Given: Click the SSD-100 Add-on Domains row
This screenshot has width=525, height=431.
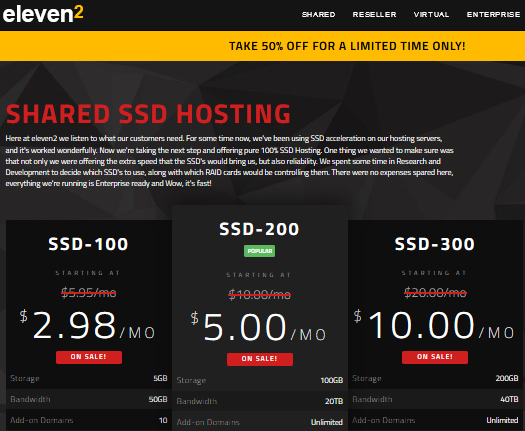Looking at the screenshot, I should tap(89, 420).
